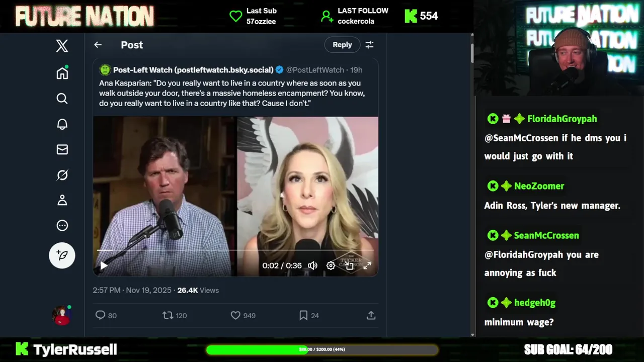Click the message "Adin Ross, Tyler's new manager."
644x362 pixels.
[x=552, y=206]
